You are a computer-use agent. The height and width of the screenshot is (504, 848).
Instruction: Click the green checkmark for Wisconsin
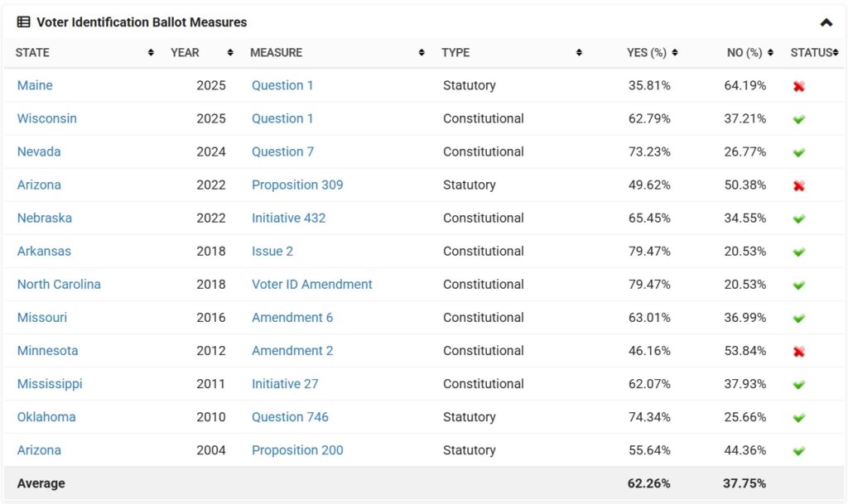799,119
